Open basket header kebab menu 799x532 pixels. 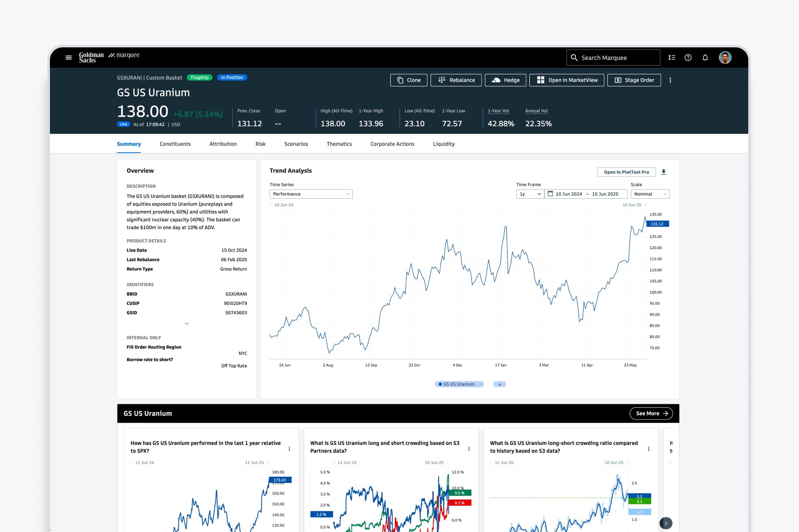coord(670,80)
